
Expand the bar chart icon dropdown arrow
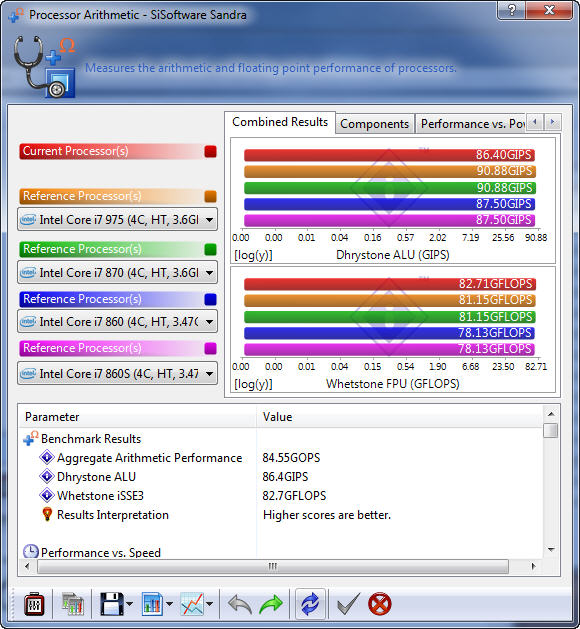click(169, 604)
